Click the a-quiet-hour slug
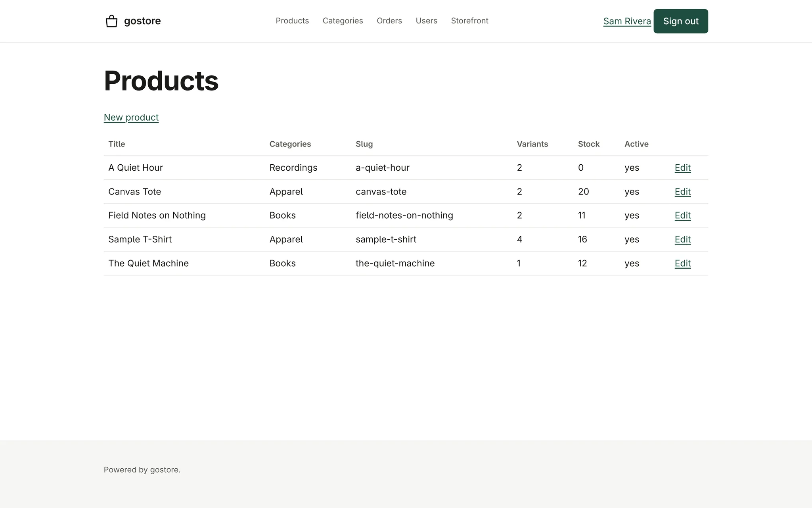The image size is (812, 508). click(x=382, y=168)
